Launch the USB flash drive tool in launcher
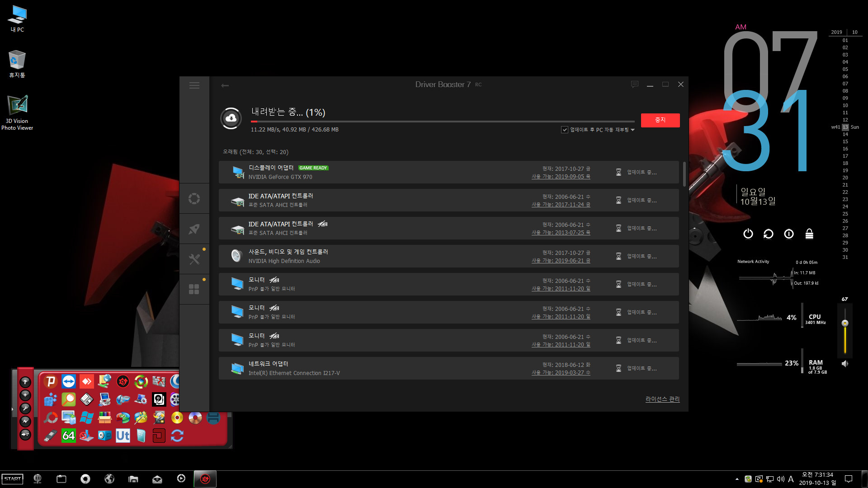 [51, 436]
